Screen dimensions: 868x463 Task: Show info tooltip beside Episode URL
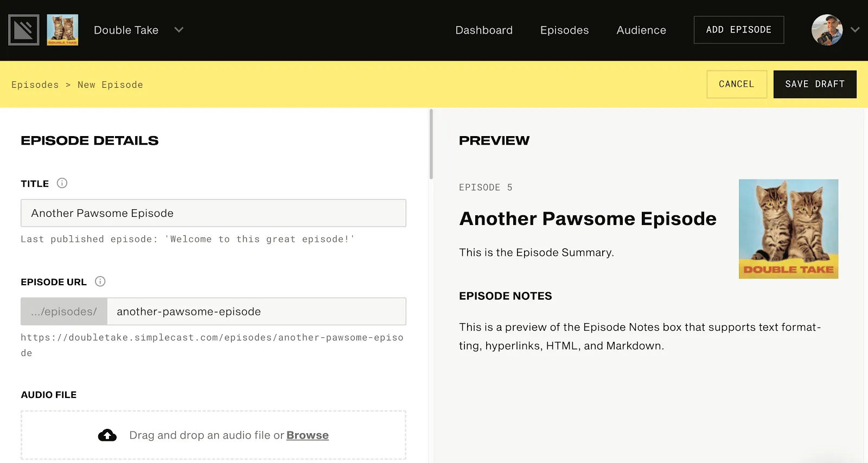(100, 281)
